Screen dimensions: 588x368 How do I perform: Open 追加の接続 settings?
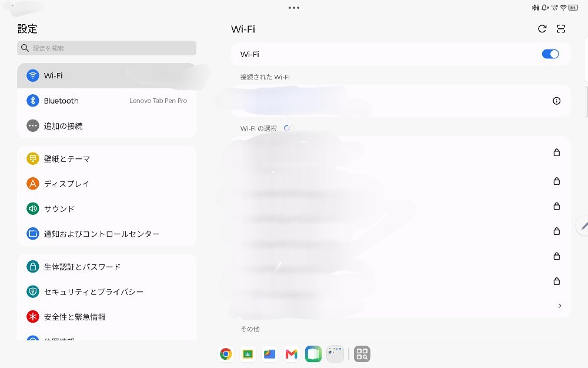pos(106,126)
